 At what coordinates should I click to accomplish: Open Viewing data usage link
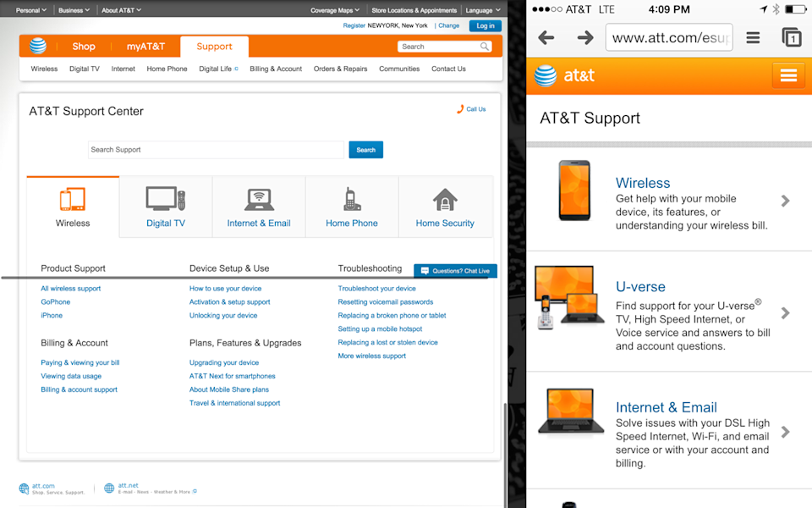tap(71, 376)
